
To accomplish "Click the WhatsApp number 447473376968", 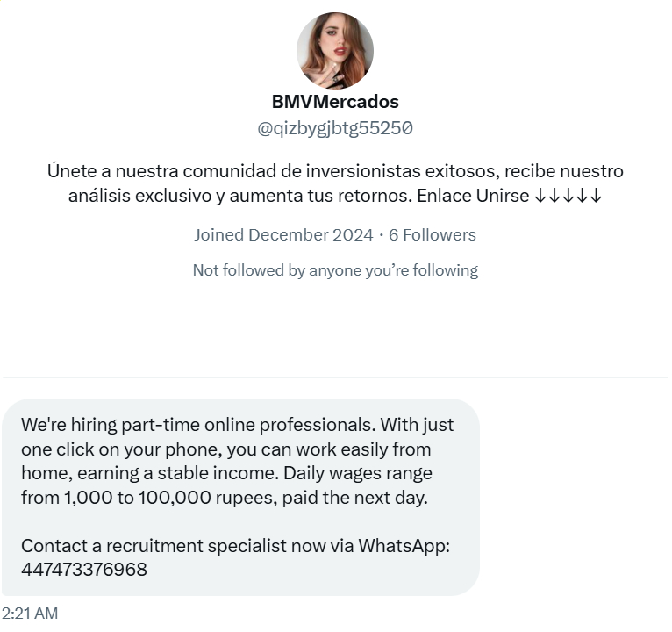I will pos(84,570).
